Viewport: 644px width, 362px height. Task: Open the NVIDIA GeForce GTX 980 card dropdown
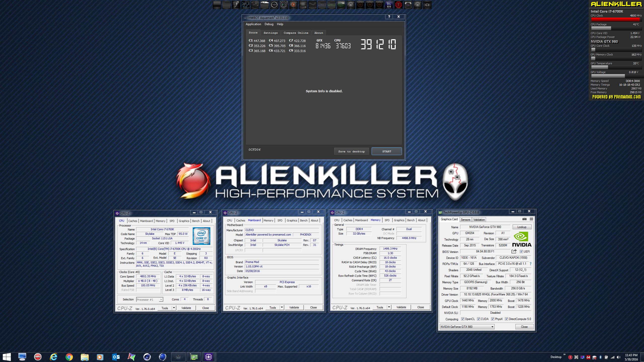pyautogui.click(x=467, y=327)
